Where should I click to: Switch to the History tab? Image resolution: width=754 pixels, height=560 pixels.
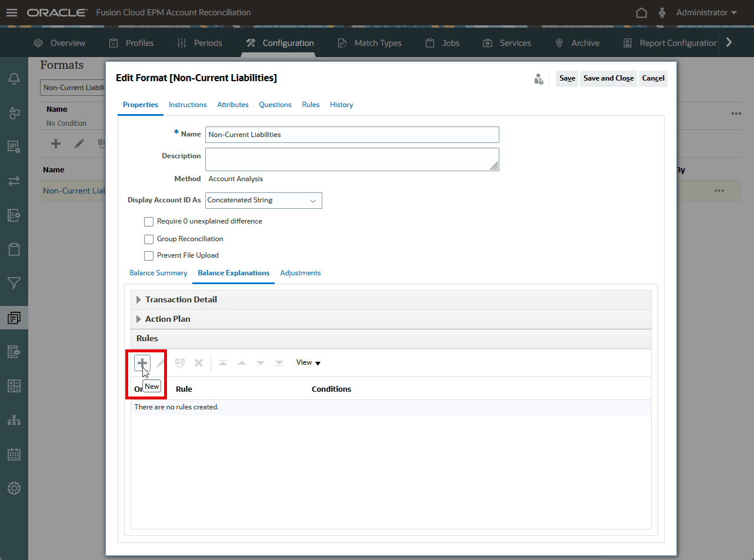point(342,105)
